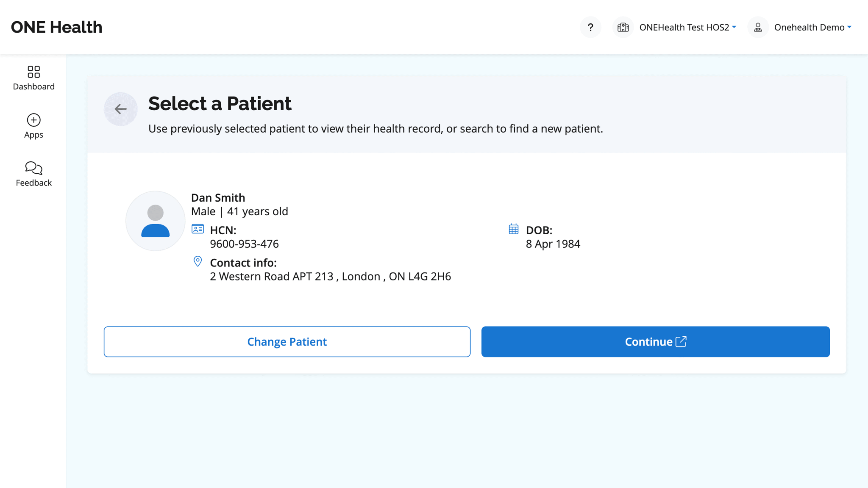Image resolution: width=868 pixels, height=488 pixels.
Task: Click the patient name Dan Smith
Action: coord(218,198)
